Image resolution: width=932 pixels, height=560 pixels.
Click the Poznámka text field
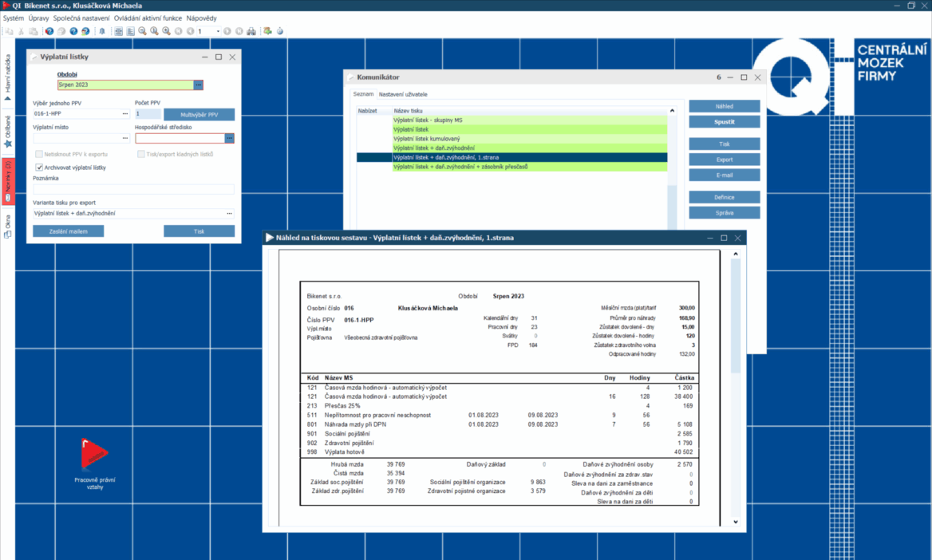[x=133, y=189]
